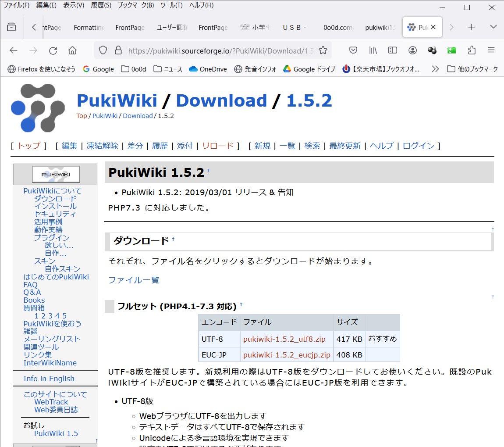Bookmark this page with the star icon
This screenshot has width=504, height=447.
(x=323, y=50)
